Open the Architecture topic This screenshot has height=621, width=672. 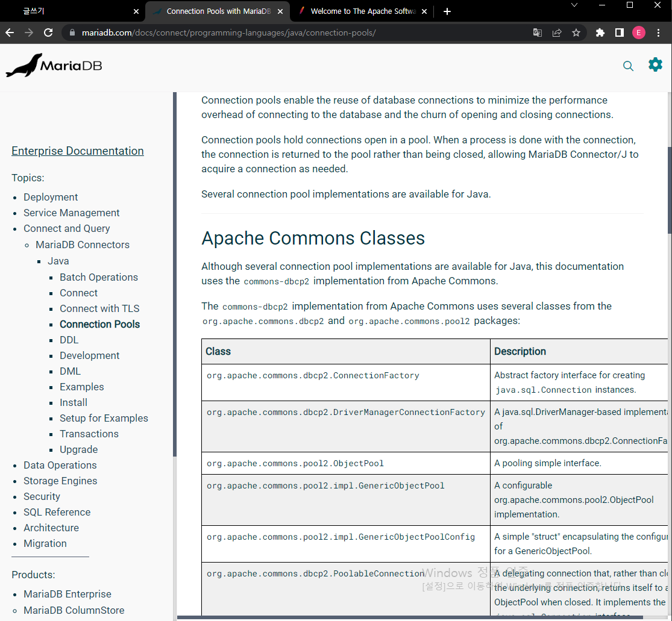pos(51,528)
